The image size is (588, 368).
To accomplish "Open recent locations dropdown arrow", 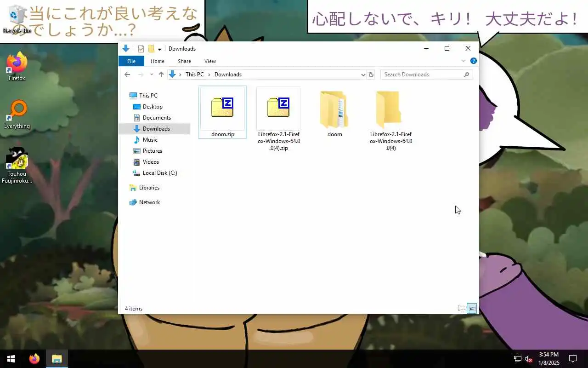I will [x=152, y=75].
